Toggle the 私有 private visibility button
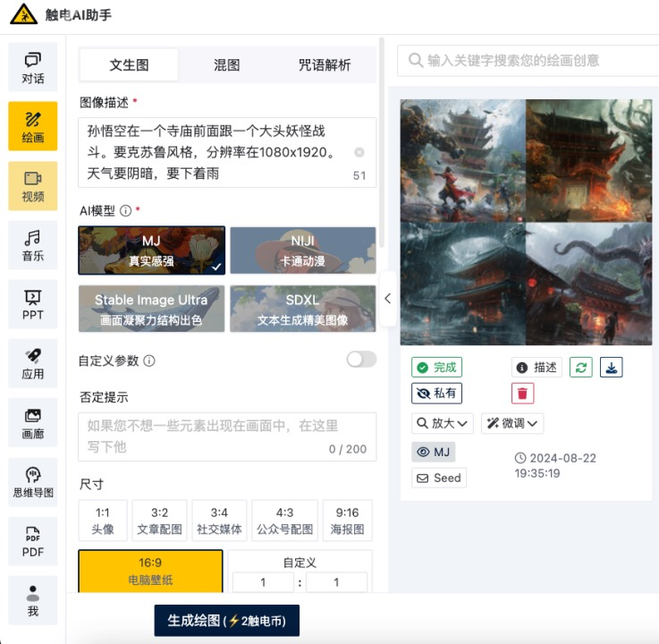Image resolution: width=659 pixels, height=644 pixels. click(436, 393)
